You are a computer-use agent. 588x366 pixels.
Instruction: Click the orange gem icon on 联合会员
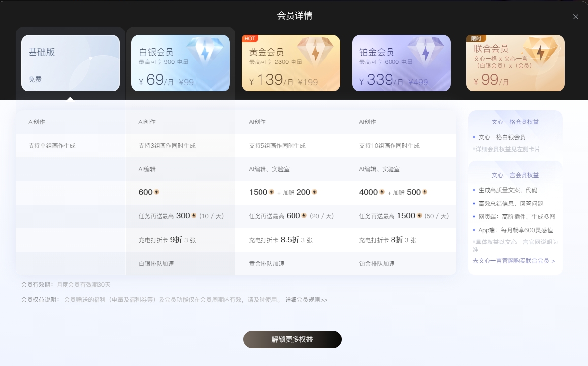click(540, 51)
